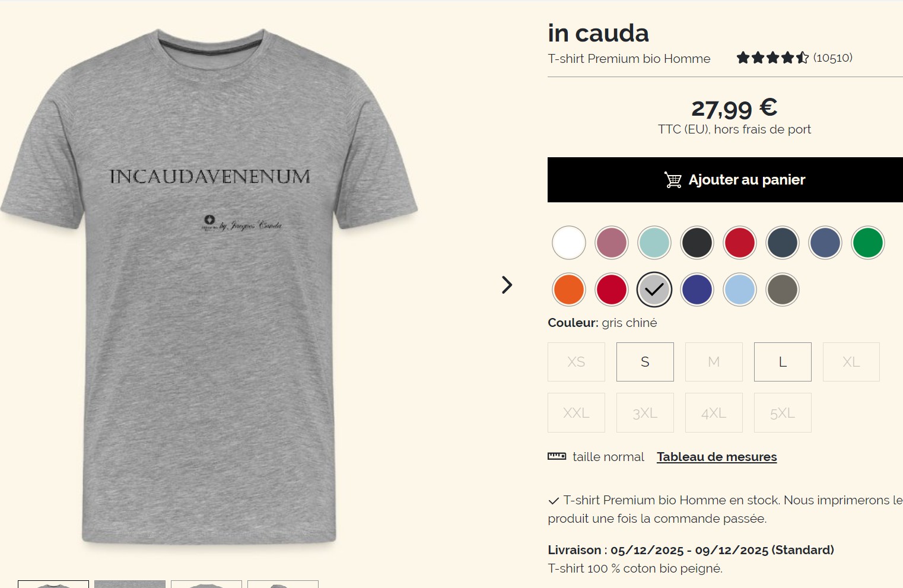
Task: Add the t-shirt to the cart
Action: click(725, 180)
